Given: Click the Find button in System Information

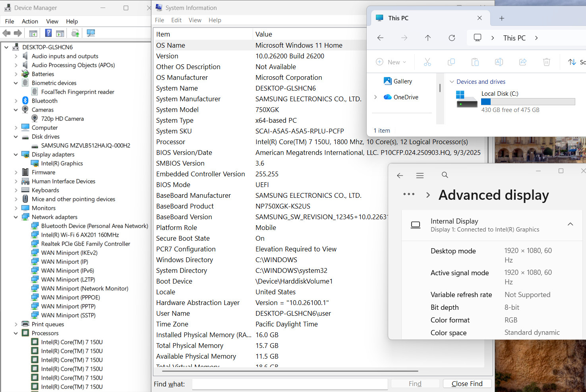Looking at the screenshot, I should tap(415, 384).
